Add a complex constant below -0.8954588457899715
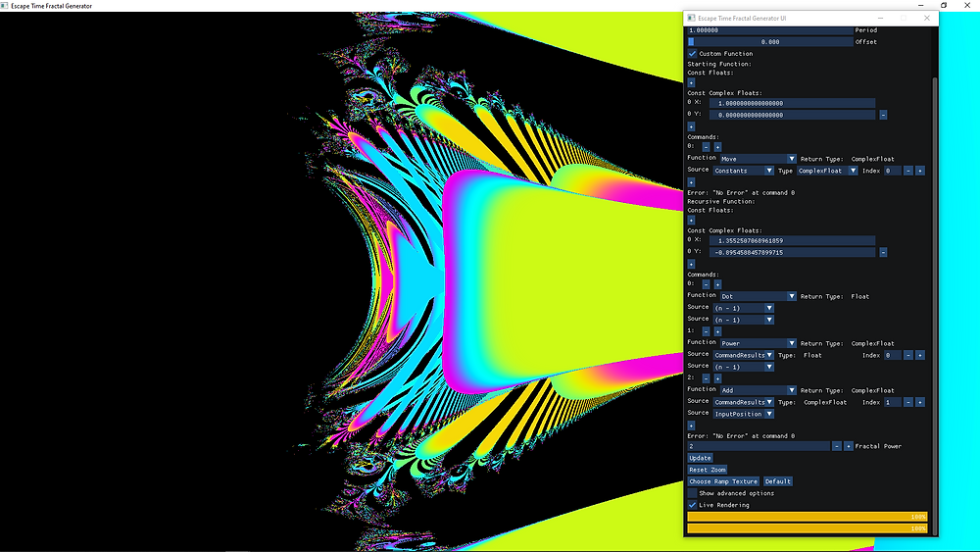Image resolution: width=980 pixels, height=552 pixels. (691, 264)
